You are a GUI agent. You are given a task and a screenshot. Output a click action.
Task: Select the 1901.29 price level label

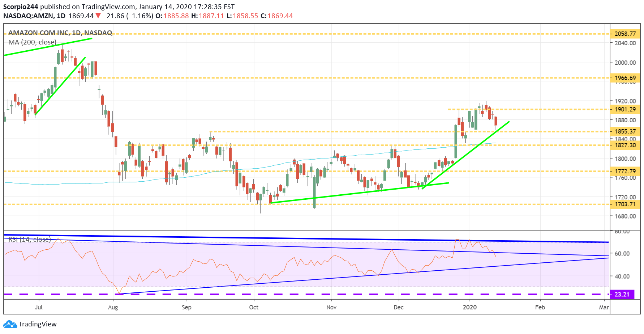[625, 109]
